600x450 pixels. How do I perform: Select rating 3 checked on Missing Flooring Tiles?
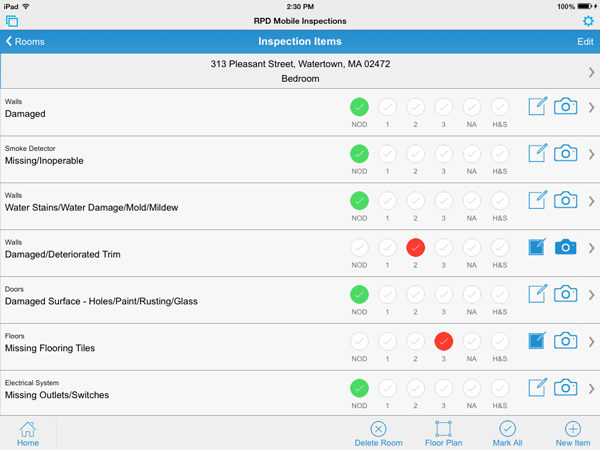443,341
